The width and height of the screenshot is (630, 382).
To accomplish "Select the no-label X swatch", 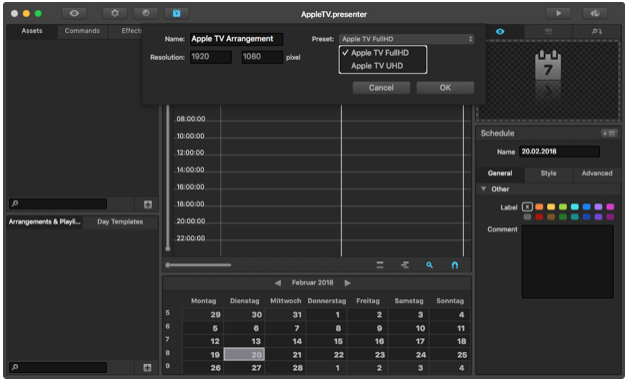I will pyautogui.click(x=527, y=207).
